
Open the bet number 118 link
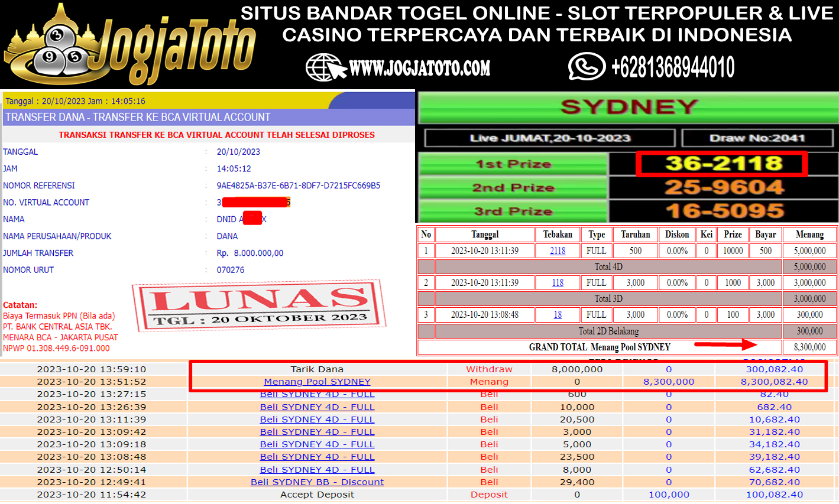[558, 282]
